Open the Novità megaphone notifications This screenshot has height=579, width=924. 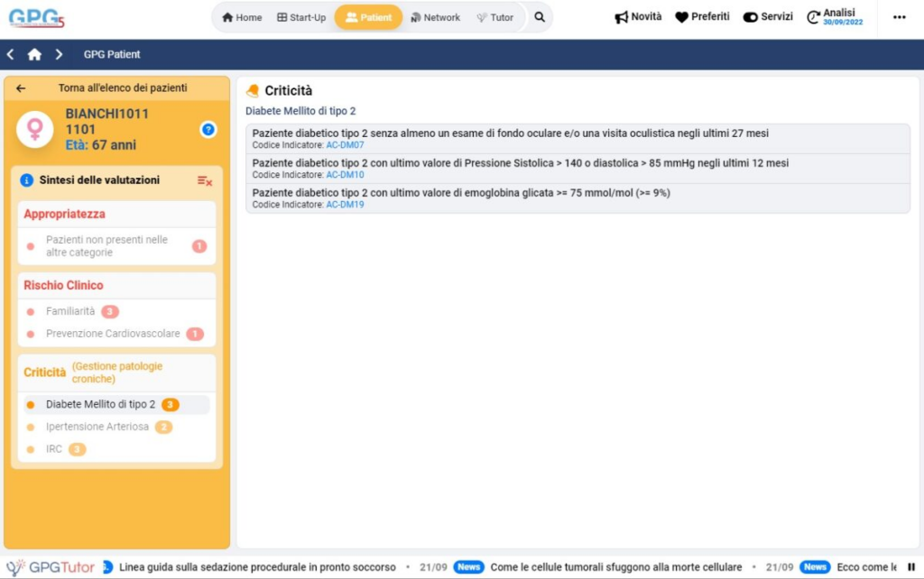click(638, 17)
